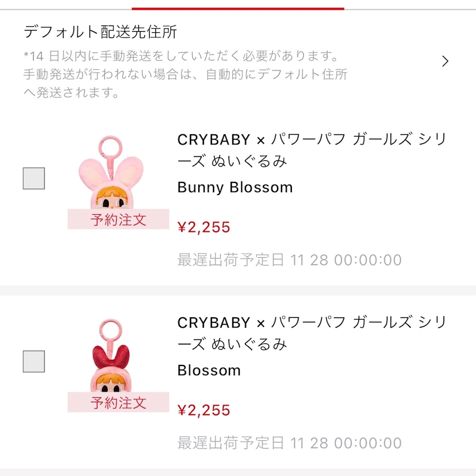
Task: Tap the ¥2,255 price of the second item
Action: tap(204, 410)
